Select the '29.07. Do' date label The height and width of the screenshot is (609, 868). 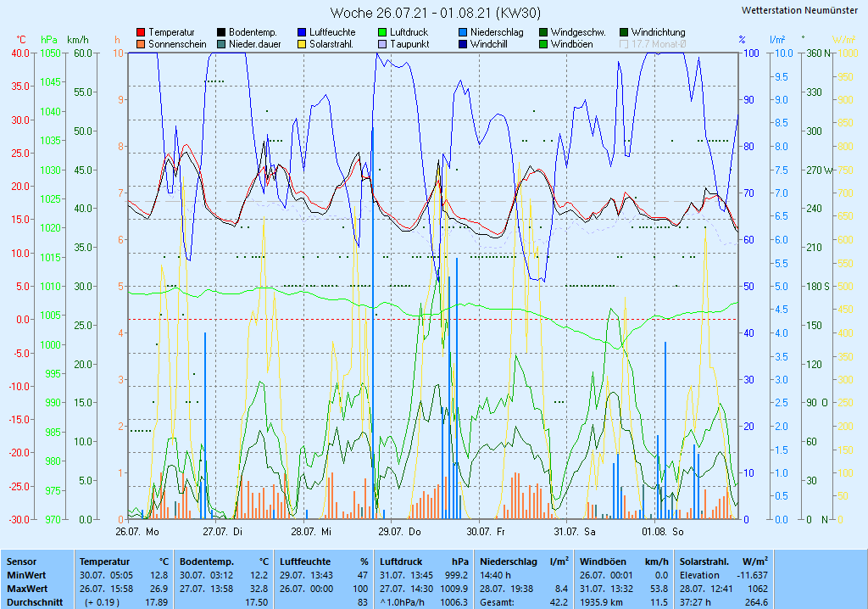tap(400, 532)
